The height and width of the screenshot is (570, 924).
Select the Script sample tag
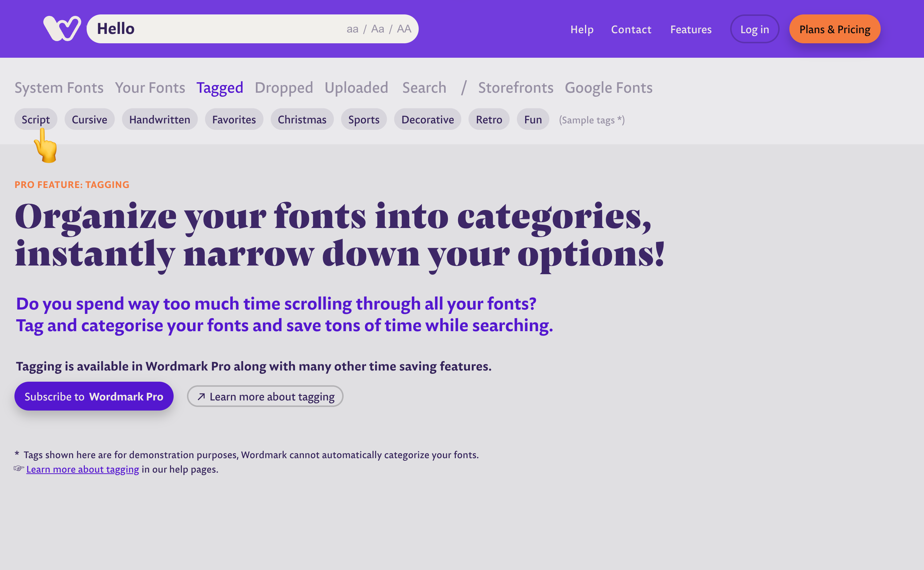(35, 119)
